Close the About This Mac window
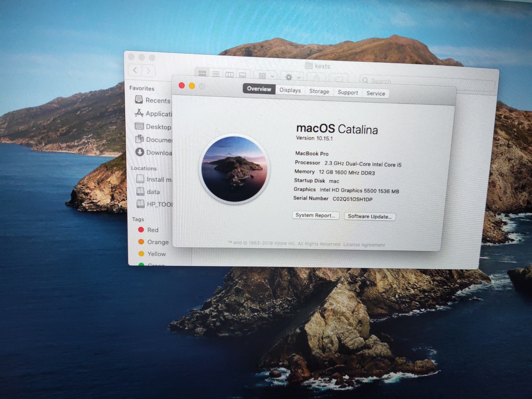 coord(181,85)
